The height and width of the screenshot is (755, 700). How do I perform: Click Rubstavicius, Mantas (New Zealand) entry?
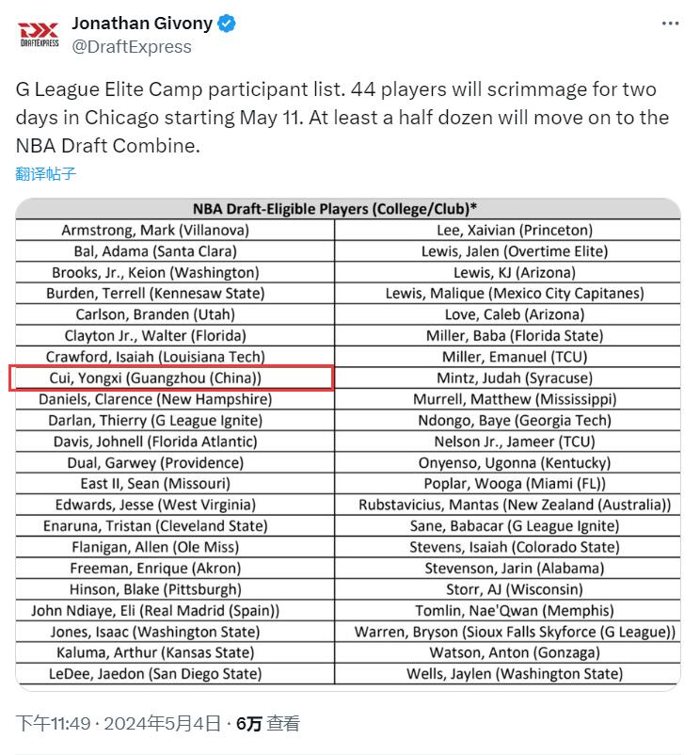tap(514, 506)
